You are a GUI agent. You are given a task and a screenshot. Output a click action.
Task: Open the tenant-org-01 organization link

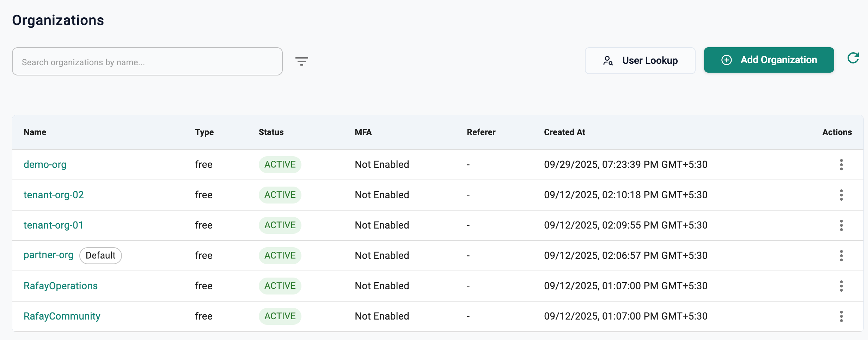53,225
